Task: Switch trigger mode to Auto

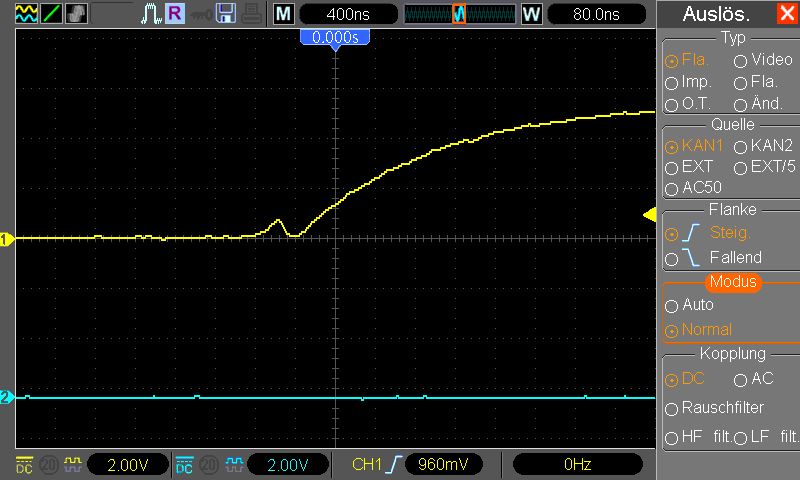Action: pyautogui.click(x=689, y=305)
